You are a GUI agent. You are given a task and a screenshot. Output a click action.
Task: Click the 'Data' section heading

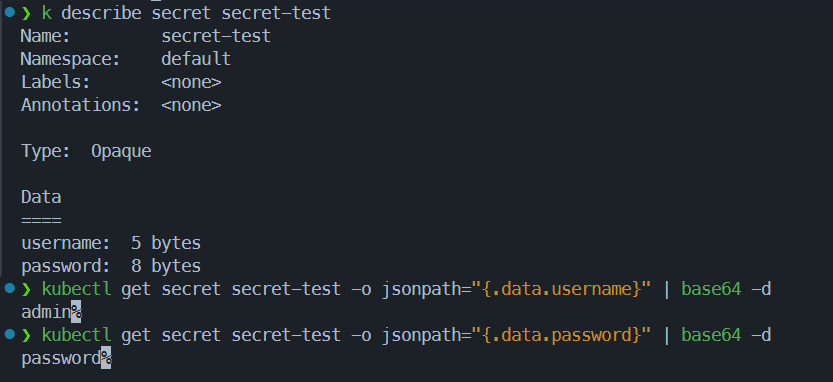click(41, 198)
